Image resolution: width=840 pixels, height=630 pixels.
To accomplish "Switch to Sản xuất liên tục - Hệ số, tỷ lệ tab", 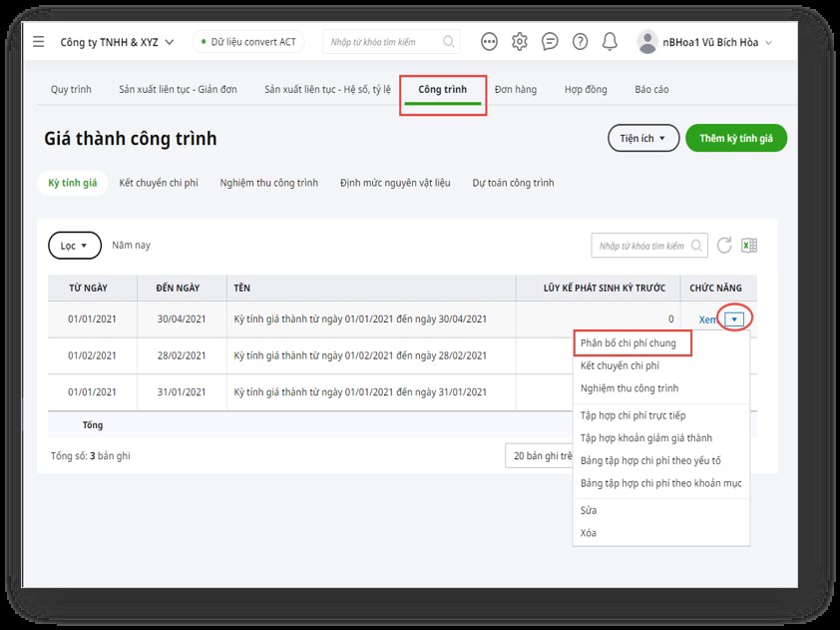I will (327, 89).
